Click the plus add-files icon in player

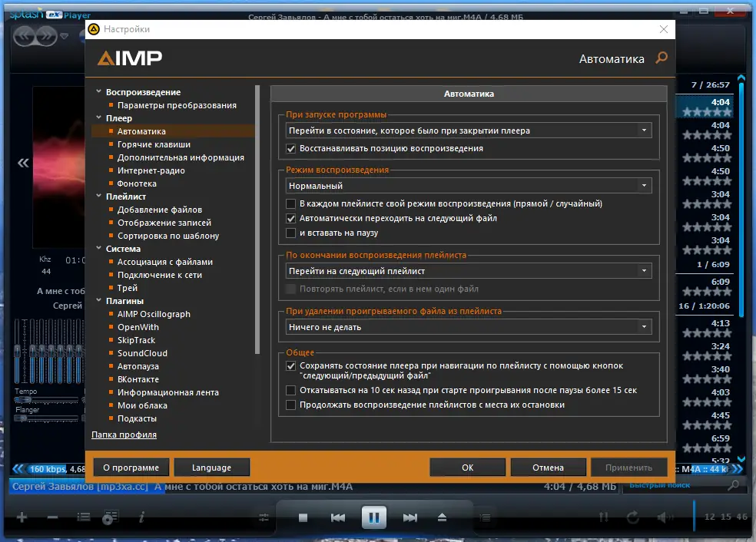point(22,517)
